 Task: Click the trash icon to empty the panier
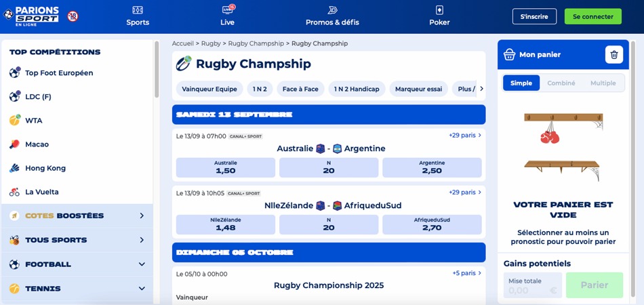point(613,54)
